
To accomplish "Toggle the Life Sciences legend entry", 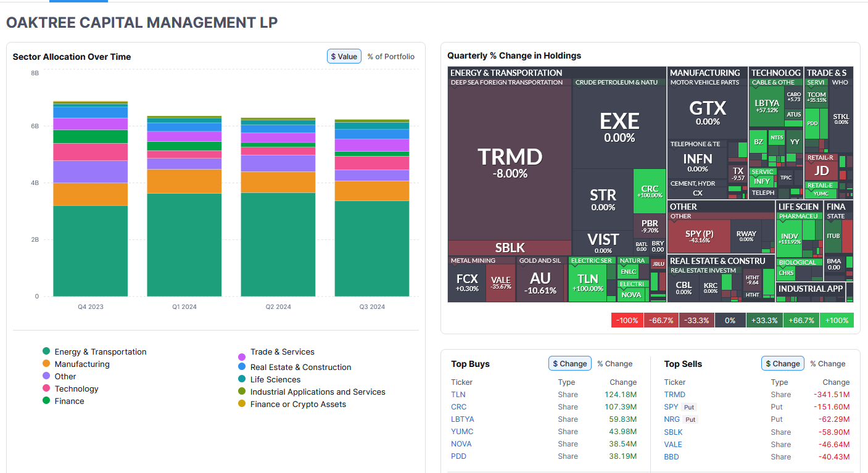I will coord(270,379).
